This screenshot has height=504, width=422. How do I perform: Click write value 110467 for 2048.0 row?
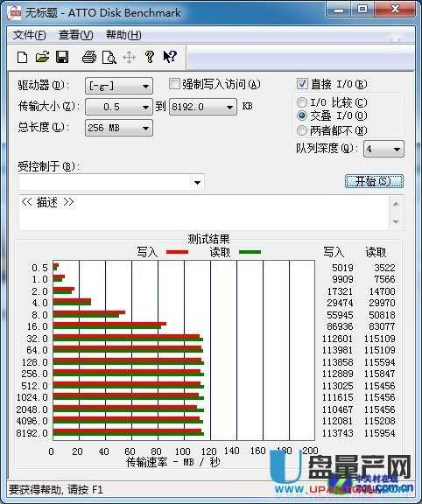[337, 409]
